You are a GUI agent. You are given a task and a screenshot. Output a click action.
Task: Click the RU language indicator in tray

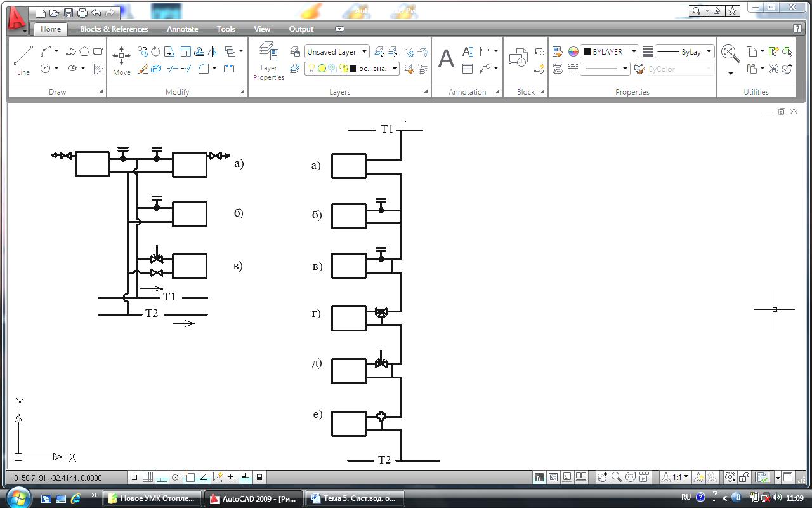(686, 497)
